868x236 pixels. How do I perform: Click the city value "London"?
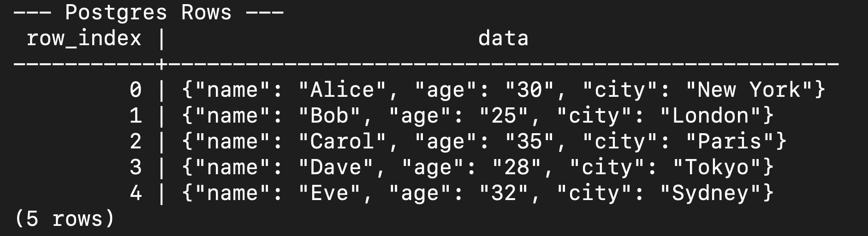[x=710, y=116]
